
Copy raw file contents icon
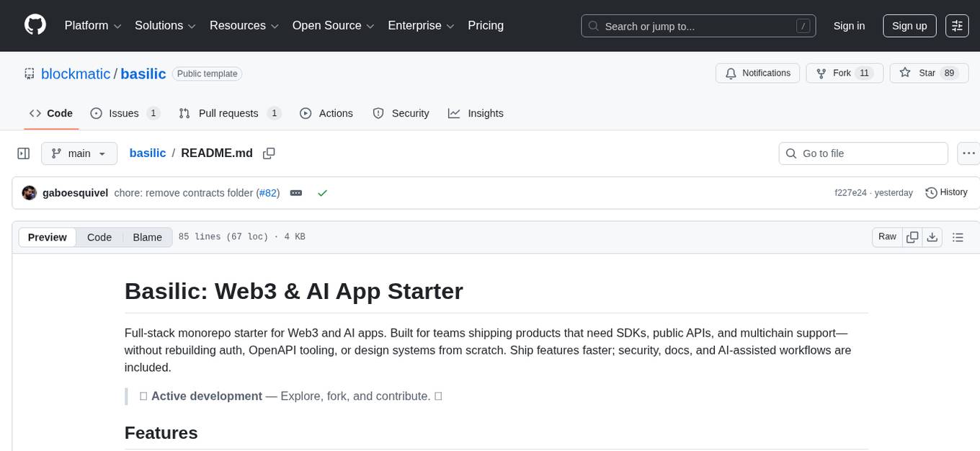click(912, 237)
